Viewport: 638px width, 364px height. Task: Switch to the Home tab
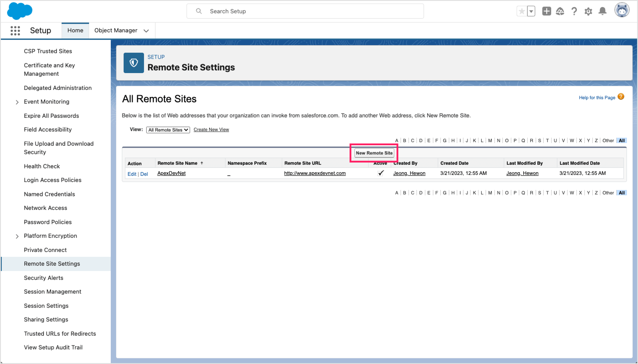click(x=75, y=30)
